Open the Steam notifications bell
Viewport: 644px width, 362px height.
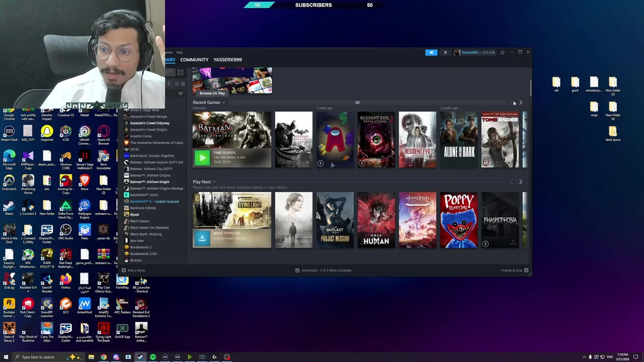click(x=445, y=52)
